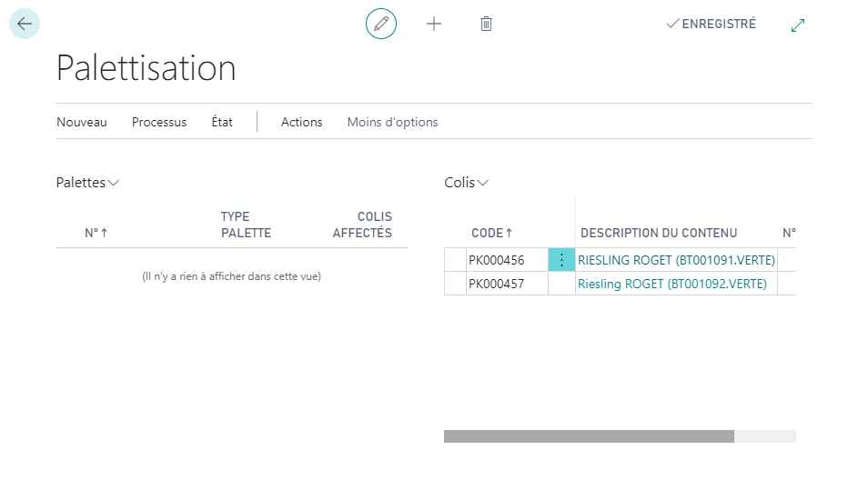Open RIESLING ROGET (BT001091.VERTE) link
This screenshot has width=868, height=500.
[x=676, y=260]
